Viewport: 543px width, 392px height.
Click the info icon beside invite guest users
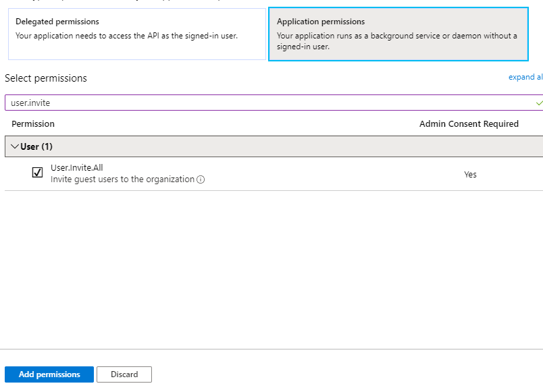[x=201, y=179]
